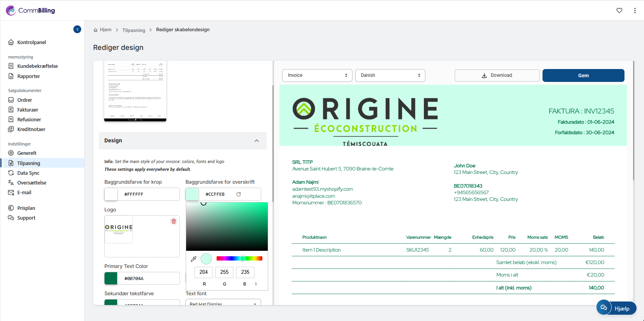
Task: Collapse the Design section
Action: [256, 141]
